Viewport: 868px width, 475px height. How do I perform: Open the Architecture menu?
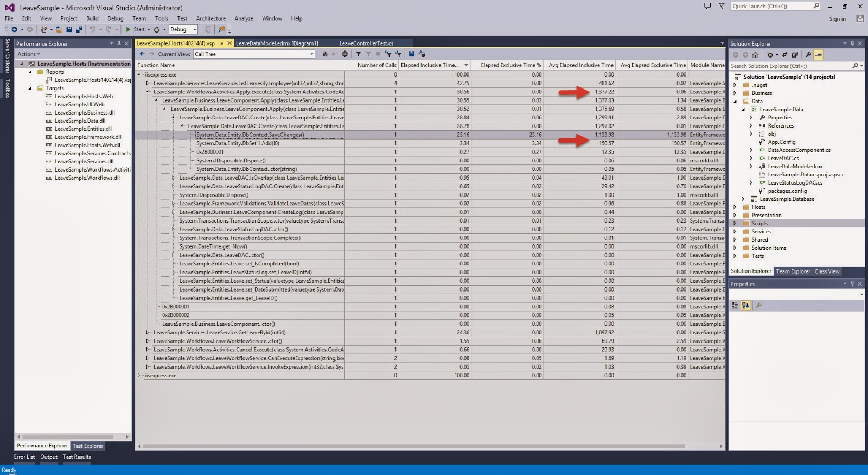pos(211,18)
